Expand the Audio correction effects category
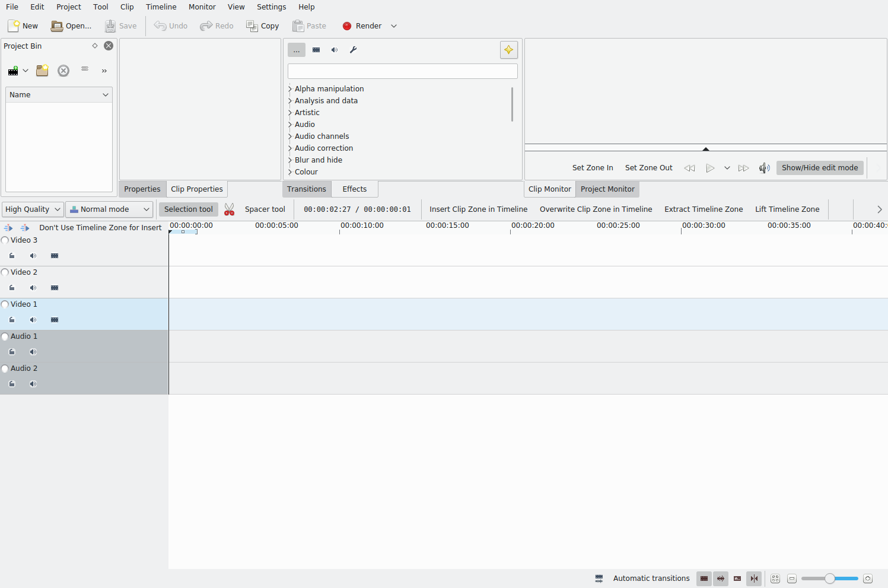The image size is (888, 588). point(290,148)
